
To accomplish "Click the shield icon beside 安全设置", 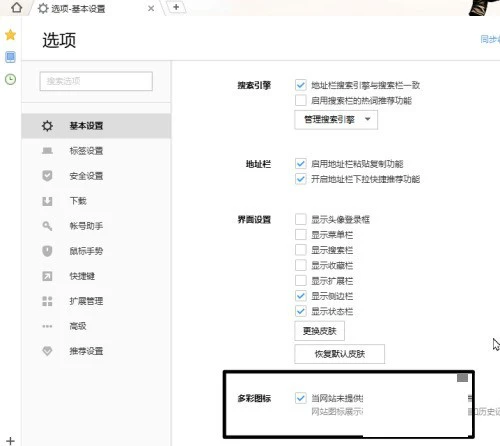I will point(47,176).
